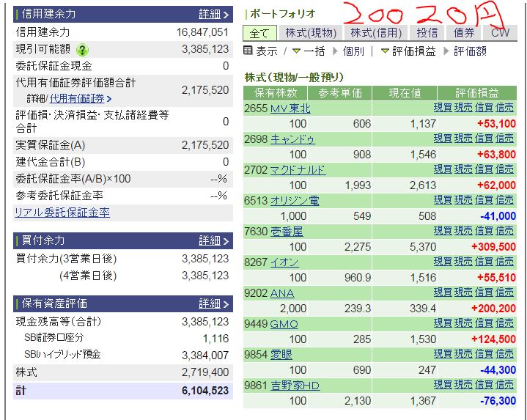Click 信買 for キャンドゥ
The image size is (527, 420).
pyautogui.click(x=484, y=139)
